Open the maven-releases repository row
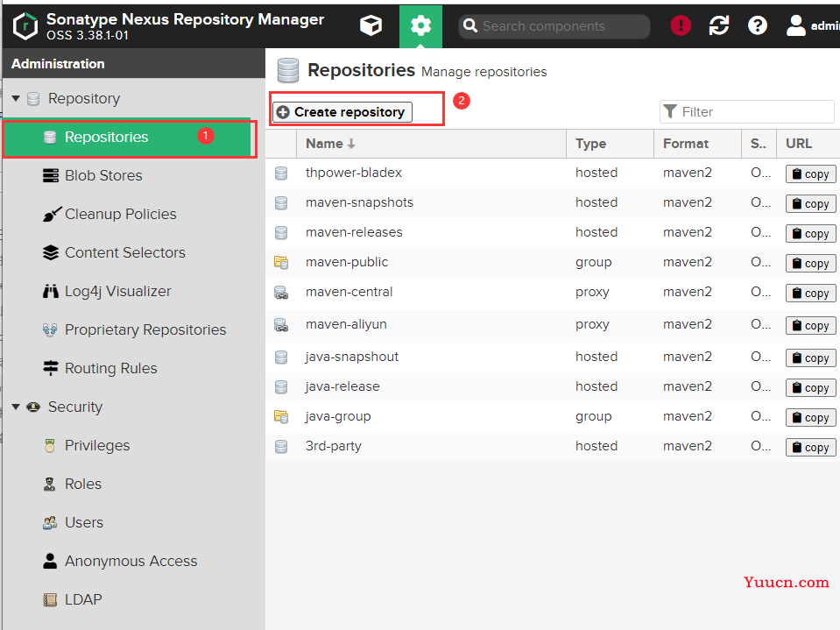The width and height of the screenshot is (840, 630). coord(553,232)
